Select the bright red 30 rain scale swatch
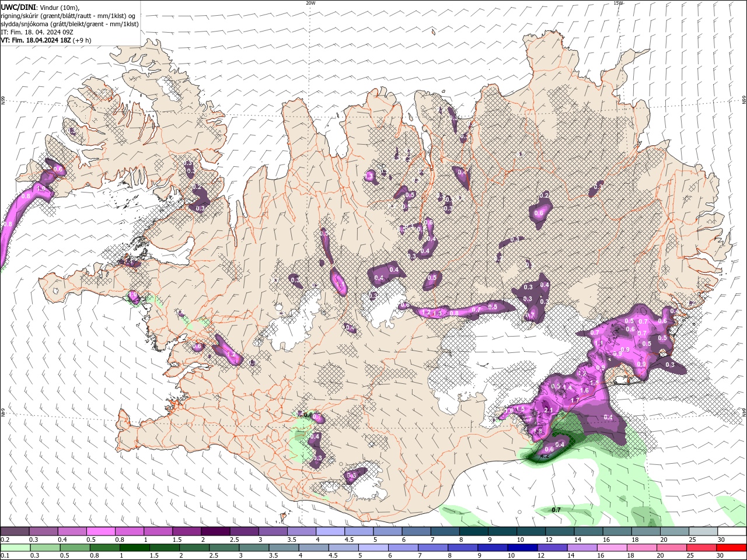Viewport: 747px width, 560px height. [731, 548]
